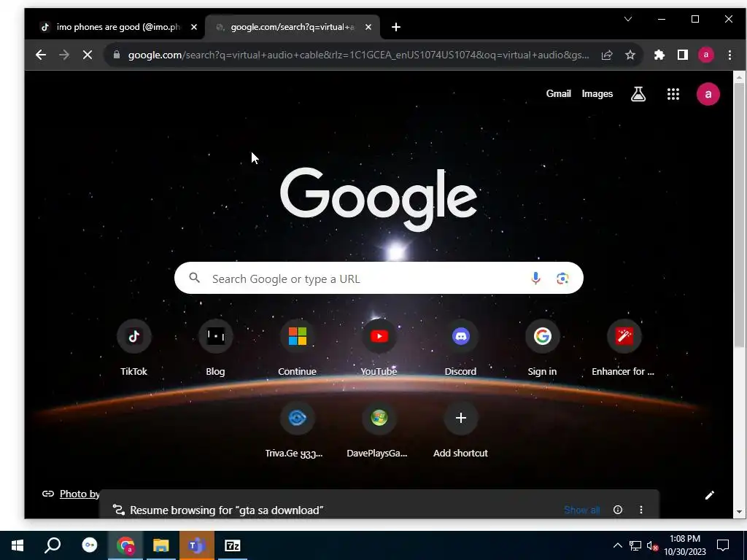Image resolution: width=747 pixels, height=560 pixels.
Task: Go back to previous page
Action: [41, 55]
